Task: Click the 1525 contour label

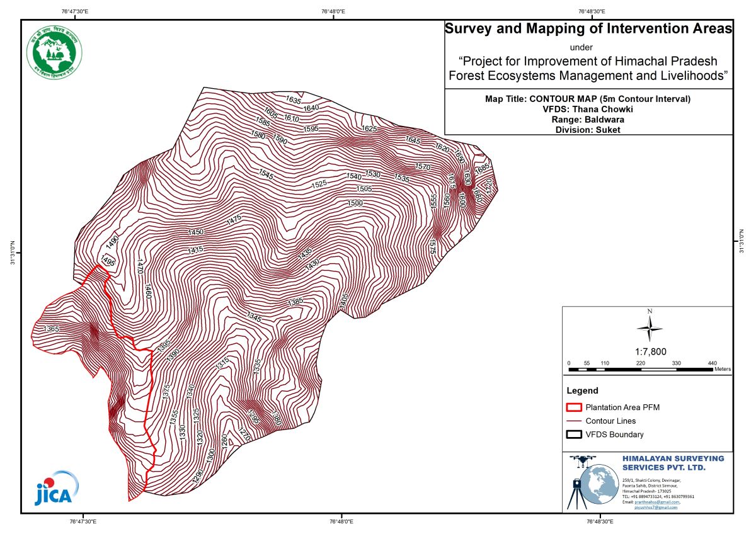Action: tap(319, 185)
